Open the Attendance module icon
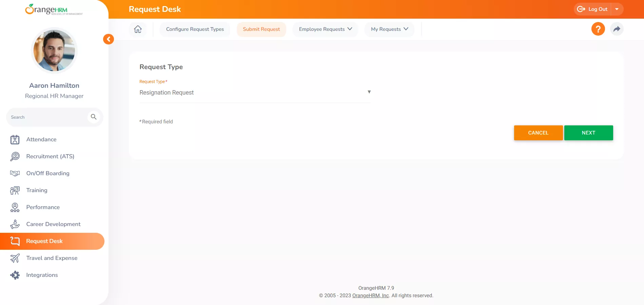The height and width of the screenshot is (305, 644). coord(15,140)
